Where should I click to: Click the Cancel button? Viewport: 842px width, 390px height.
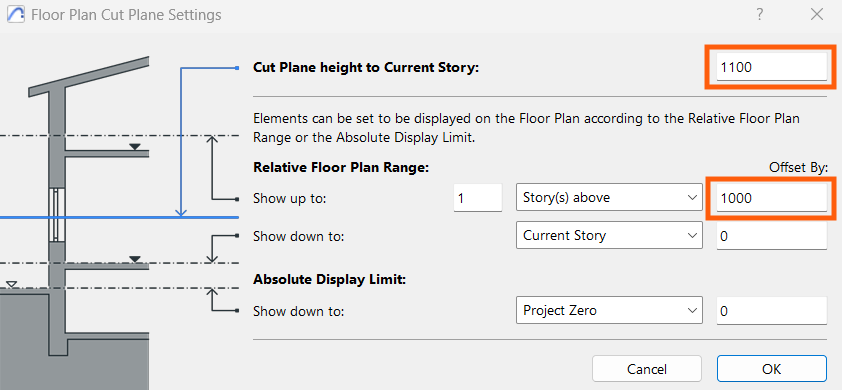click(647, 369)
